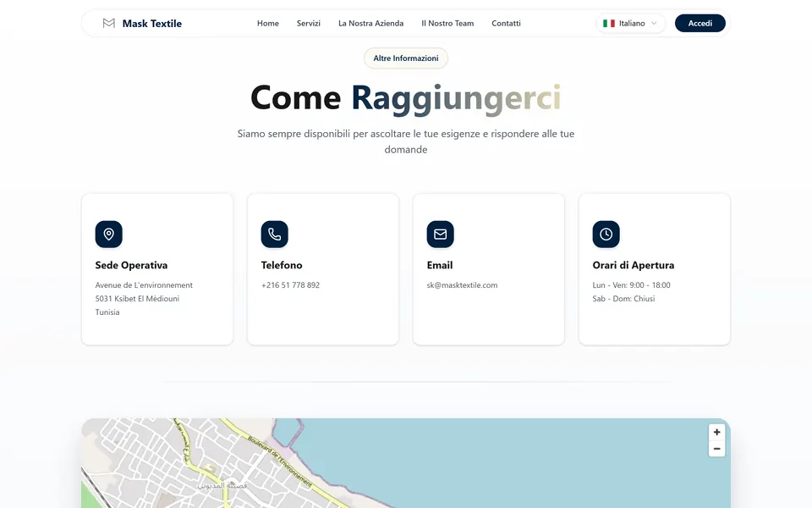Screen dimensions: 812x508
Task: Click the Accedi login button
Action: 700,24
